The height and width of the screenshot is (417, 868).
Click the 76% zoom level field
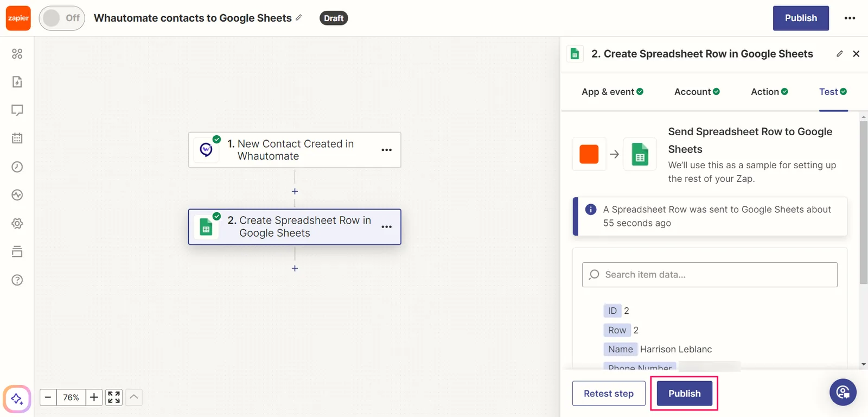point(71,397)
